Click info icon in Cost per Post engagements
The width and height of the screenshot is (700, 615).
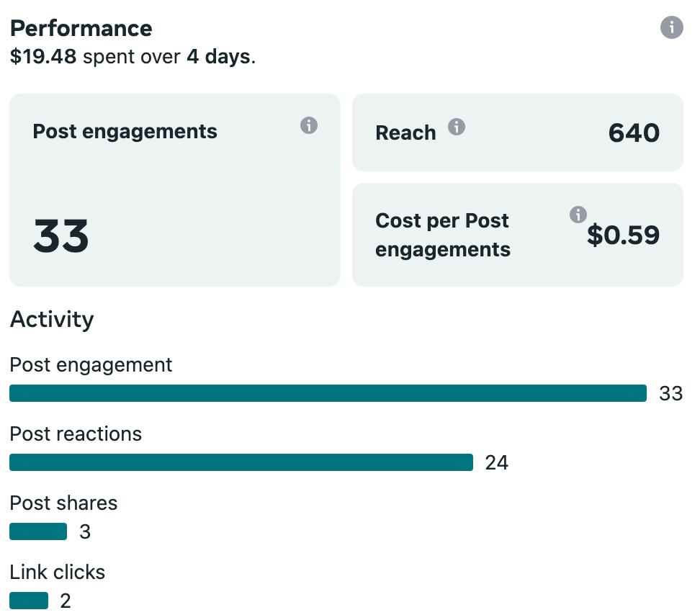(578, 214)
